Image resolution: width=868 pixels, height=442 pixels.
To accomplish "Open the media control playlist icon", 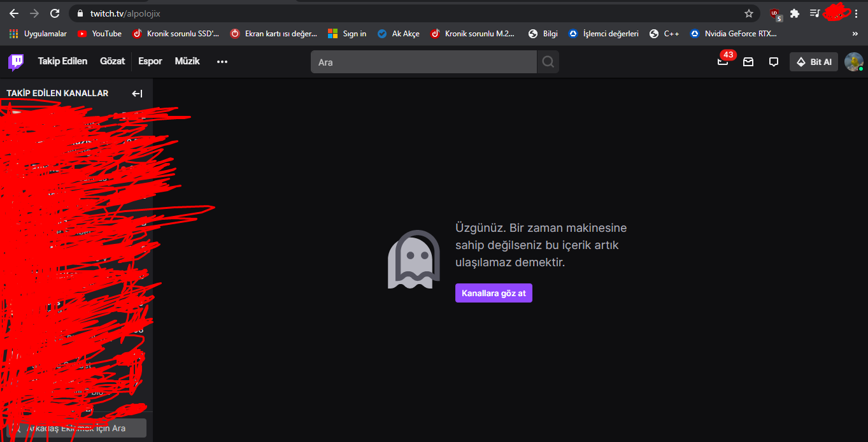I will pos(815,13).
